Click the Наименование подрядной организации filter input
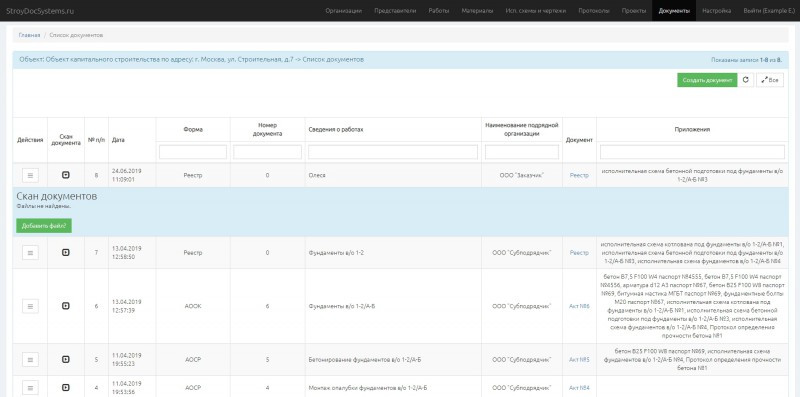 pyautogui.click(x=522, y=152)
